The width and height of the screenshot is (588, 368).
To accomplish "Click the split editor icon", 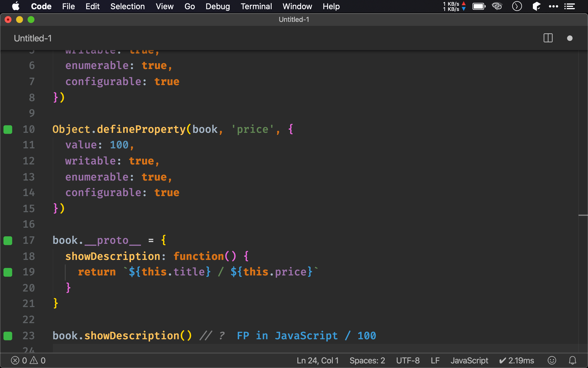I will pyautogui.click(x=548, y=39).
